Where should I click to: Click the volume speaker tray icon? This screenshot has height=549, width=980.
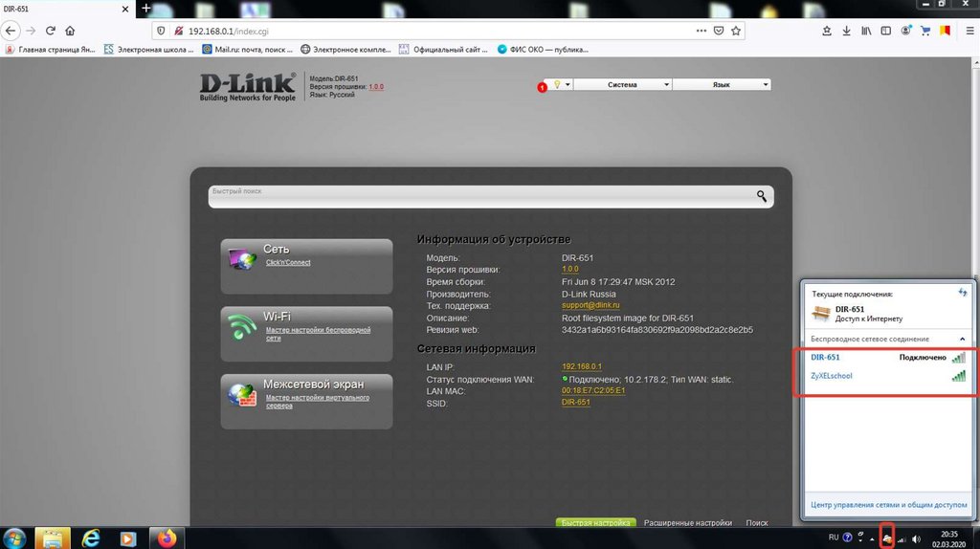916,538
